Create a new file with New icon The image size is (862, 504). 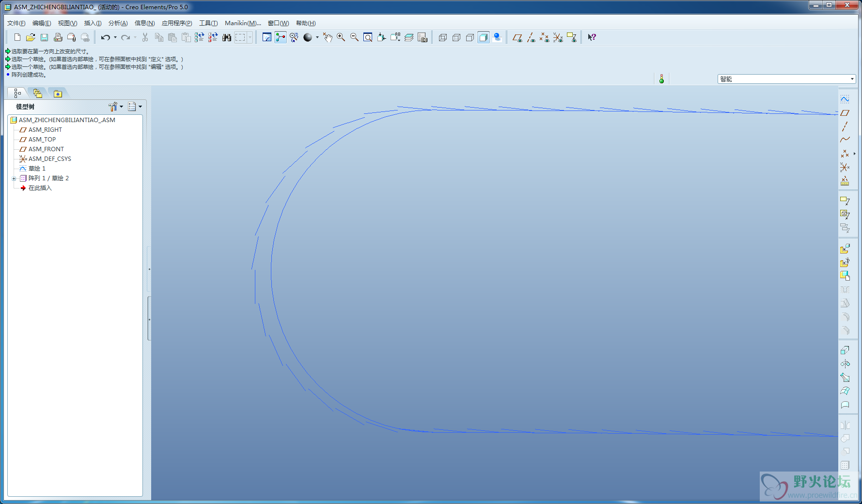pyautogui.click(x=17, y=37)
